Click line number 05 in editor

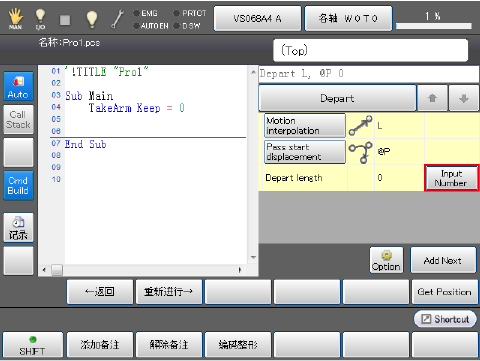[56, 119]
